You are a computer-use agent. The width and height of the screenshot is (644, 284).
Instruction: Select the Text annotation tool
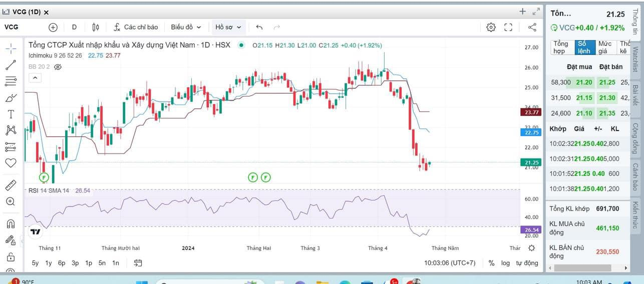coord(11,114)
